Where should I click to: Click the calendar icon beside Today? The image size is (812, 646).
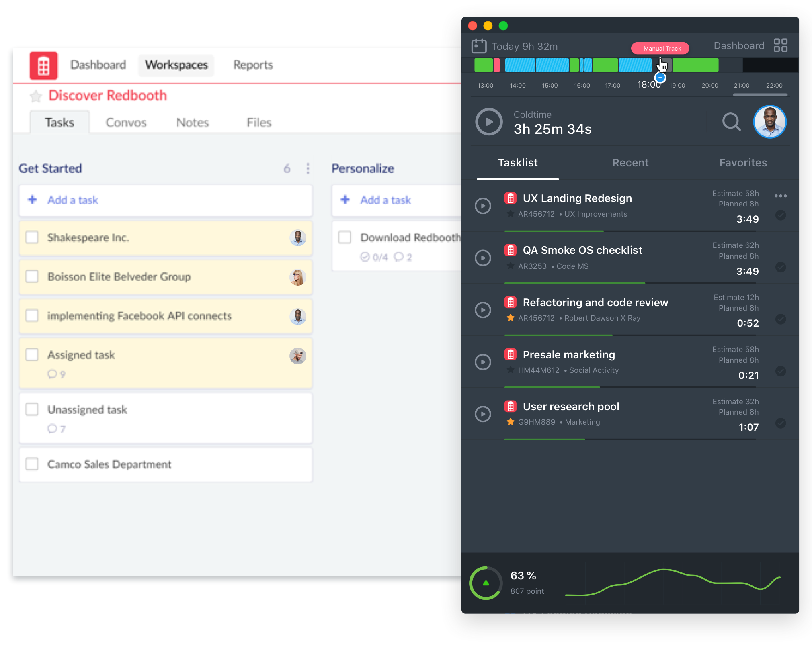(479, 46)
